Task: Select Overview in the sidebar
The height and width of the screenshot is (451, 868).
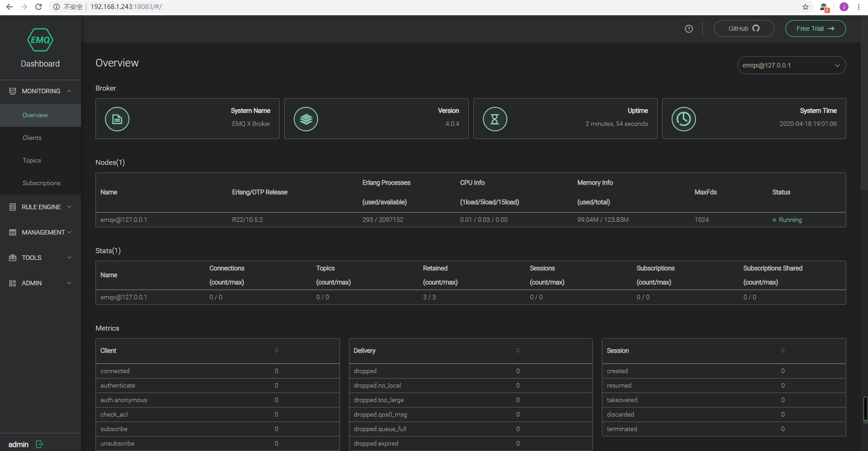Action: coord(40,115)
